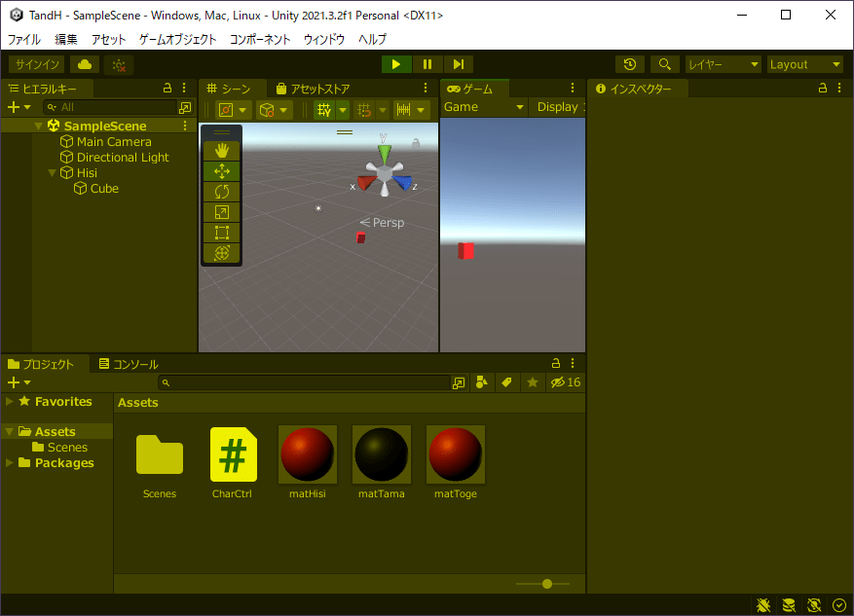The image size is (854, 616).
Task: Click the サインイン button
Action: 37,65
